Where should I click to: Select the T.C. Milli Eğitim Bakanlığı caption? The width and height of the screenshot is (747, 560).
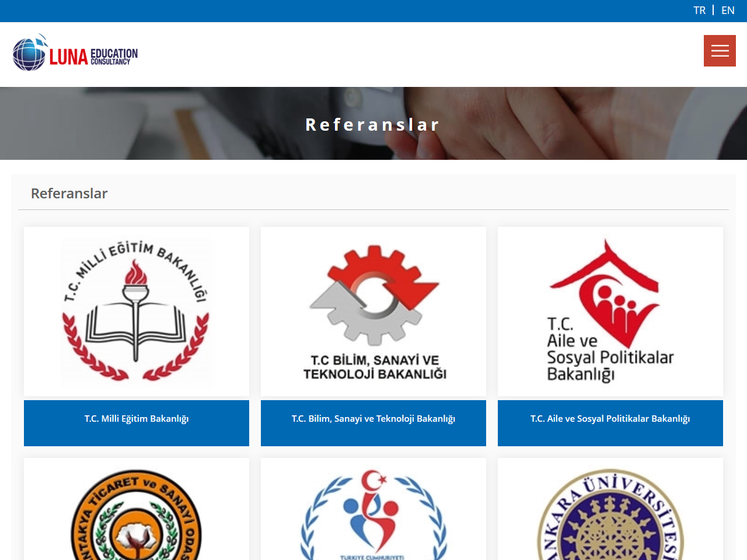(x=137, y=419)
